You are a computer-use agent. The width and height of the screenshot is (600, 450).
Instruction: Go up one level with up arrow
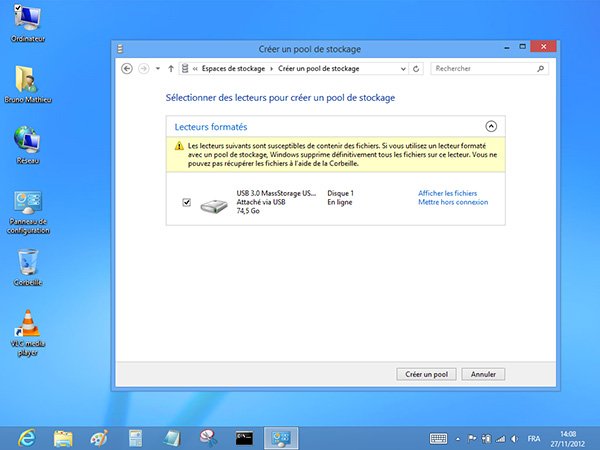pyautogui.click(x=171, y=69)
